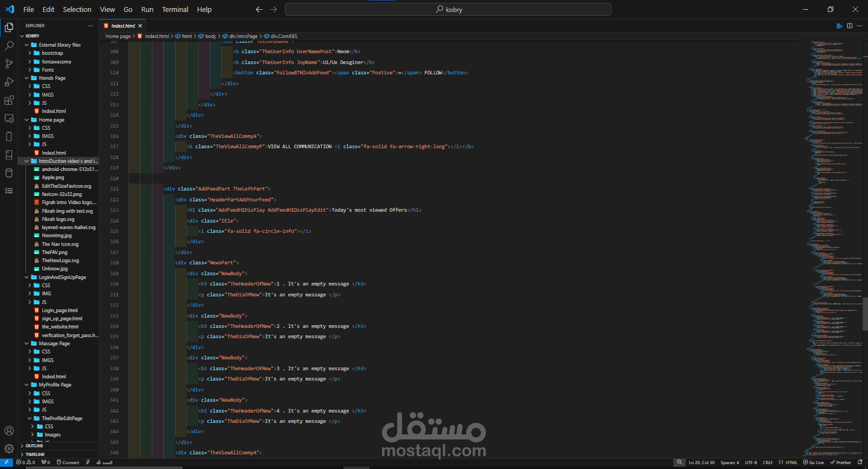
Task: Open Apple.png in explorer
Action: point(59,178)
